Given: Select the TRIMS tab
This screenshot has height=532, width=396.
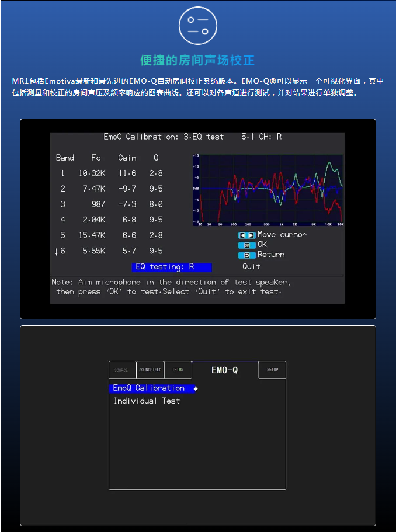Looking at the screenshot, I should point(178,370).
